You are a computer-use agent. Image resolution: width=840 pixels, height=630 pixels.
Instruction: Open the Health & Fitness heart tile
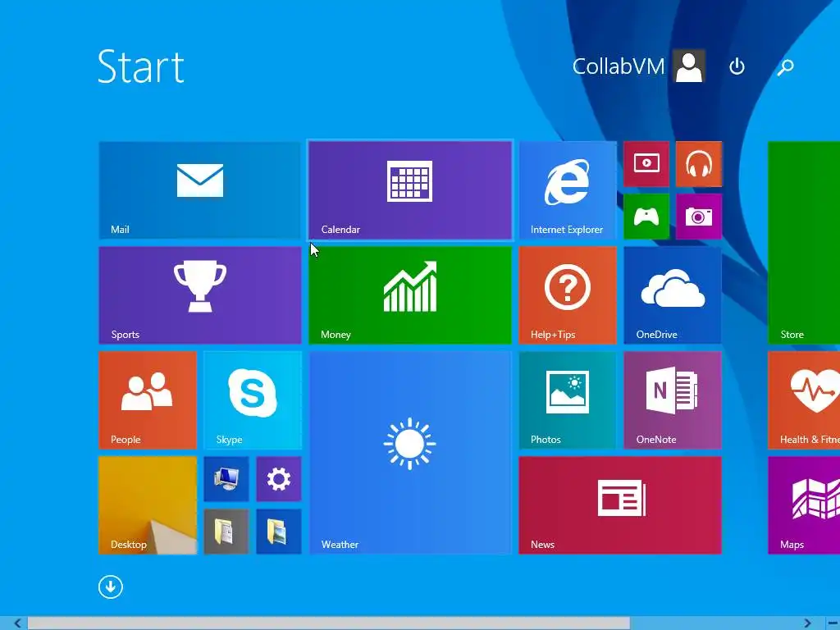(804, 399)
